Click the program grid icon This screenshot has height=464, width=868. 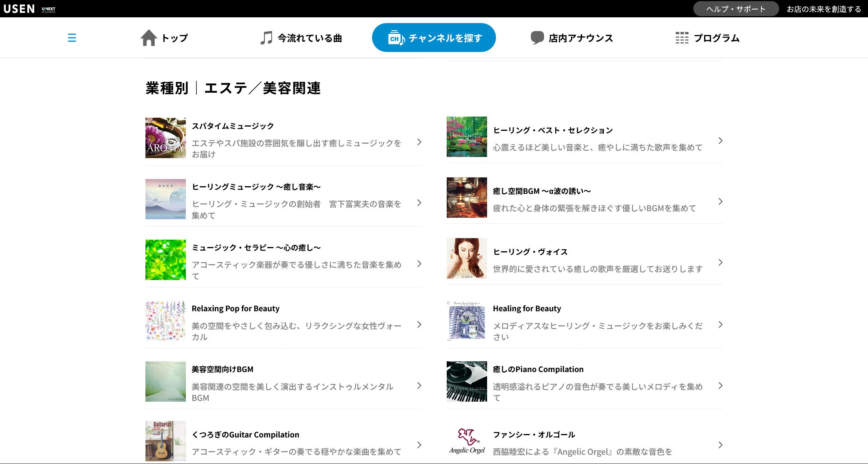(x=682, y=38)
